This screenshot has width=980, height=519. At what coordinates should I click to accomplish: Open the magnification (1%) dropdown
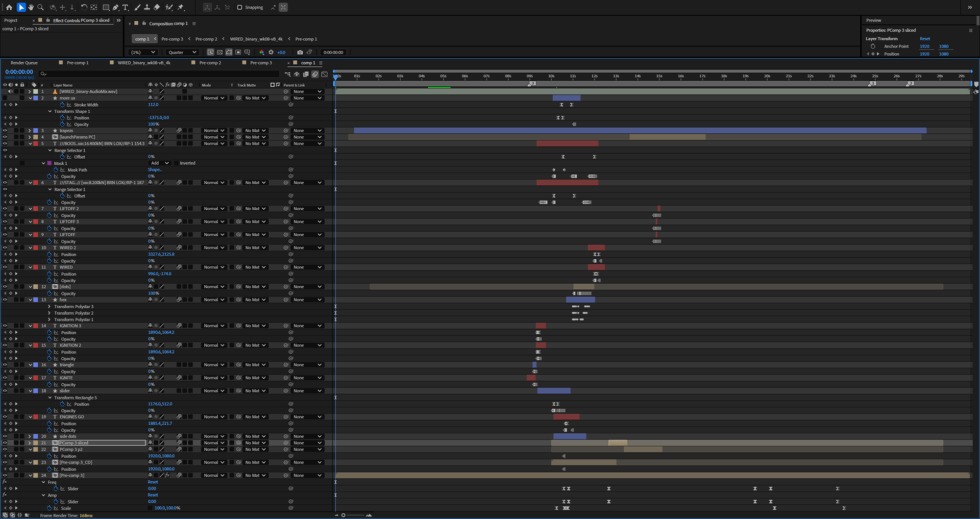pos(143,52)
